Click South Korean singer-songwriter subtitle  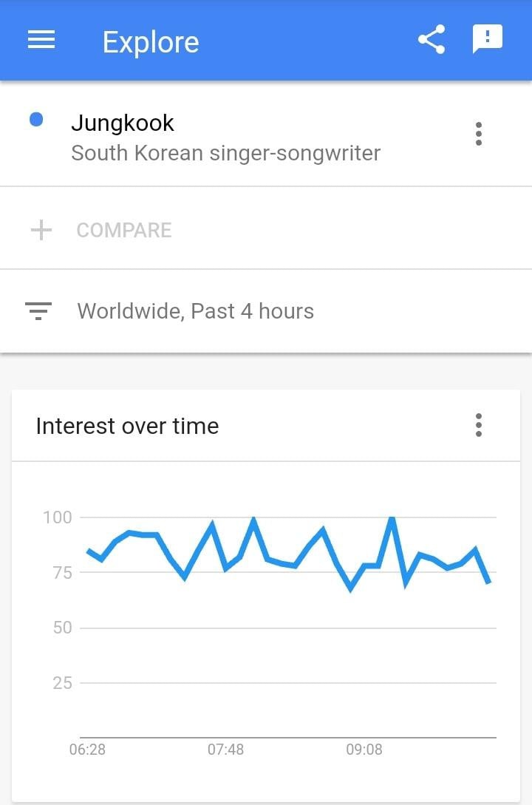point(225,153)
